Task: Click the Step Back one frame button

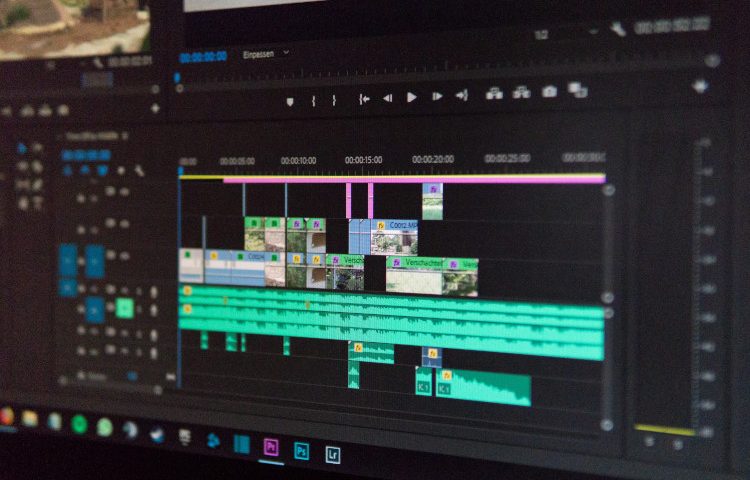Action: 387,97
